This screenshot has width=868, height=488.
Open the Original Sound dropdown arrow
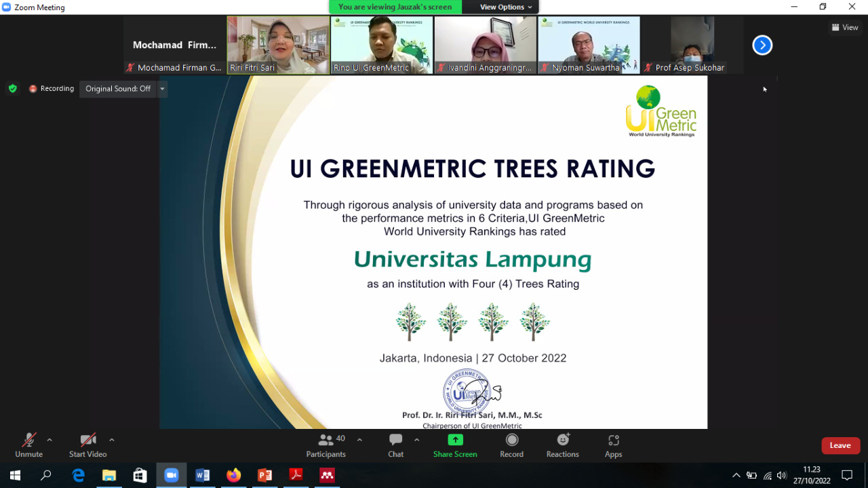pyautogui.click(x=162, y=89)
